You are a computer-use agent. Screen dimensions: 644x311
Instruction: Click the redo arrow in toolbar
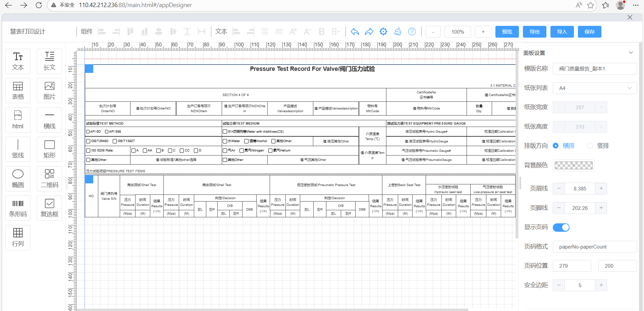369,32
